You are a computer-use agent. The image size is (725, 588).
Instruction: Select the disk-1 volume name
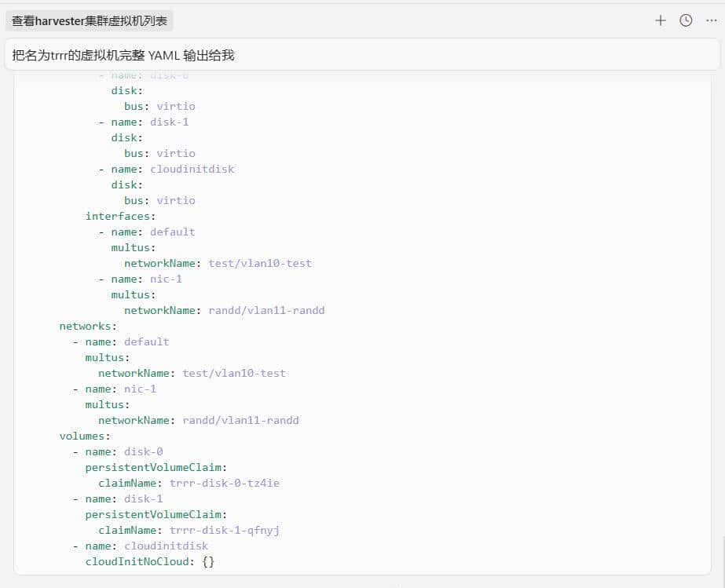[x=143, y=499]
